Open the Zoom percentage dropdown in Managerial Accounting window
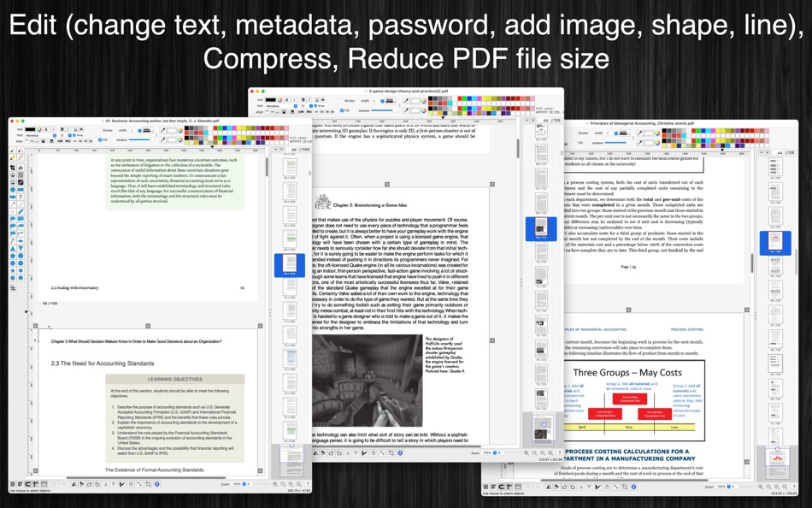Screen dimensions: 812x508 pos(722,487)
